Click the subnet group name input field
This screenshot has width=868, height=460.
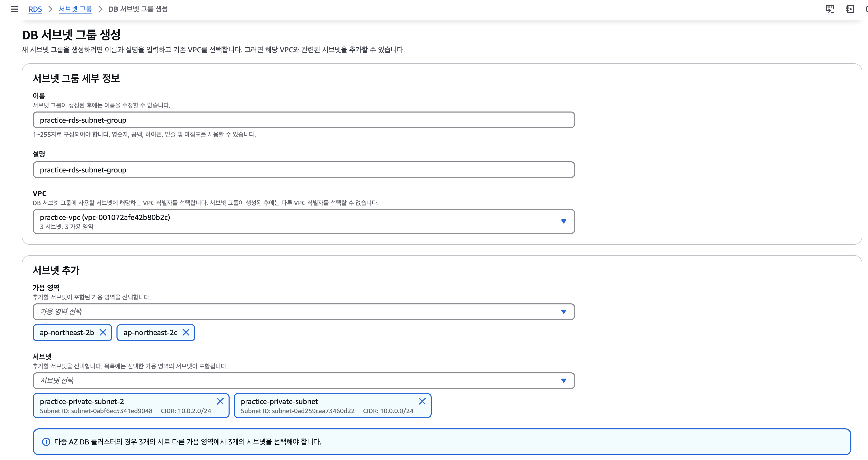coord(303,120)
